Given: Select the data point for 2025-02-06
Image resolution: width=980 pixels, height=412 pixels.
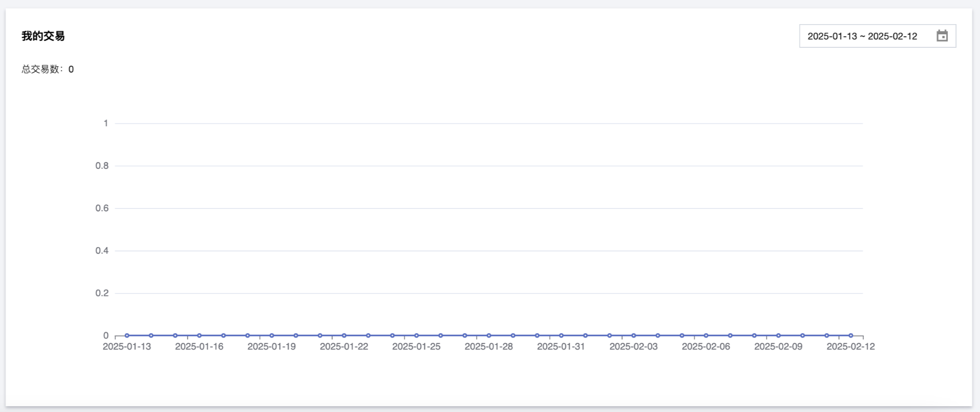Looking at the screenshot, I should click(706, 335).
